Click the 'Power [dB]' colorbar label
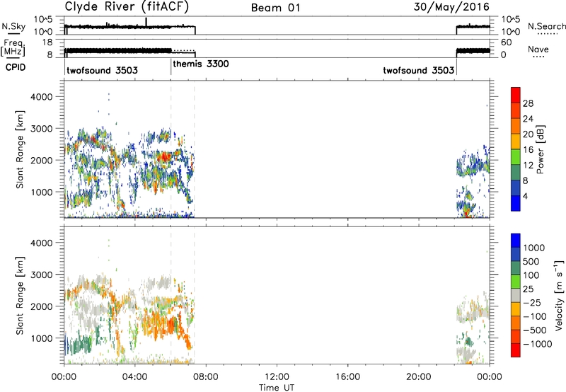Screen dimensions: 566x392 [540, 149]
